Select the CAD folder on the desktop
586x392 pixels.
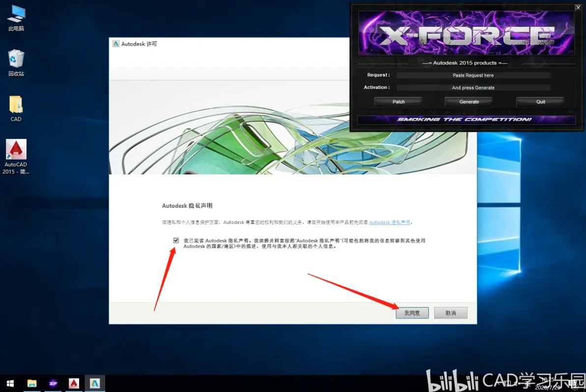16,109
